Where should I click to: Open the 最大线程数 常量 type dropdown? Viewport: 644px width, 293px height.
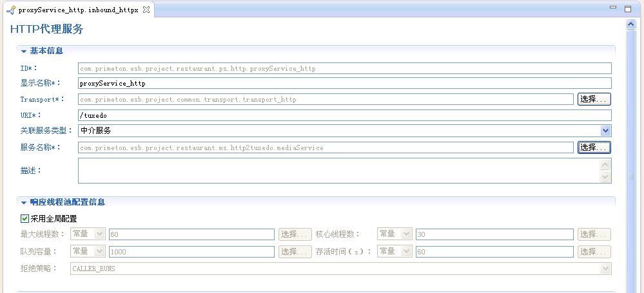(x=99, y=234)
